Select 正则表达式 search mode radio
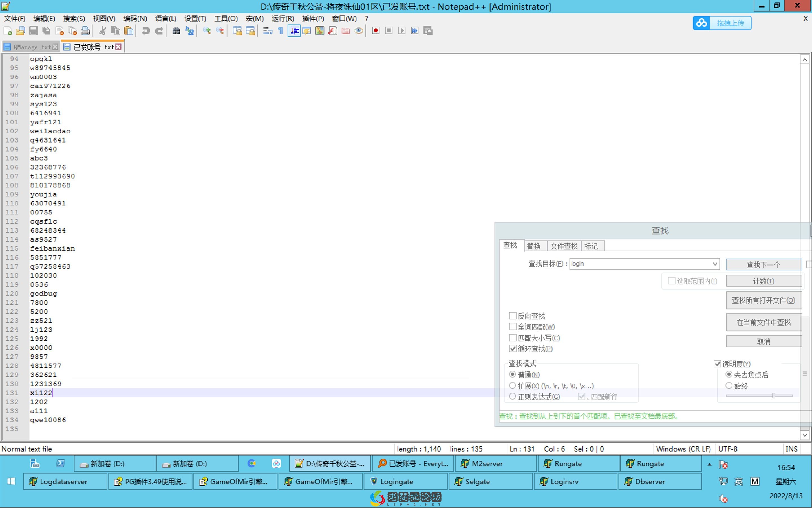 click(x=512, y=397)
